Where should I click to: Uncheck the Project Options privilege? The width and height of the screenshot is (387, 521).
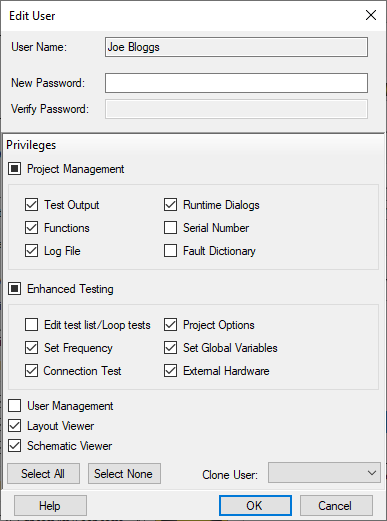pyautogui.click(x=170, y=324)
